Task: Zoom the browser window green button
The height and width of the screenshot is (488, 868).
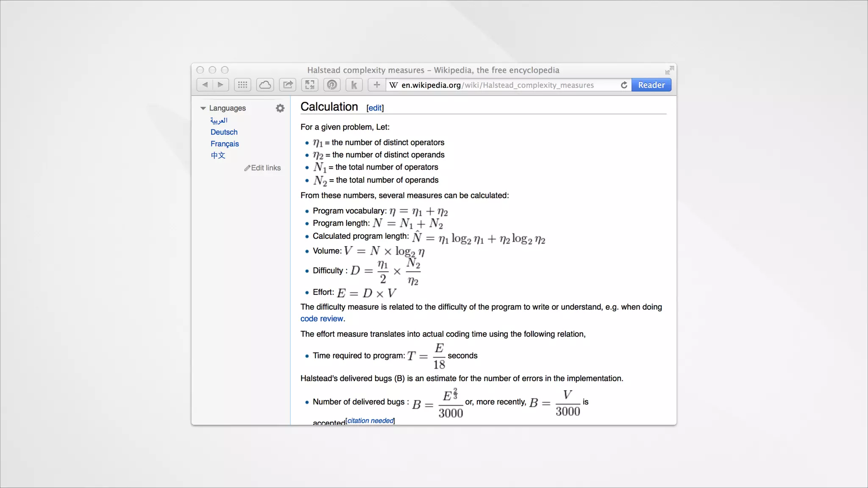Action: (225, 70)
